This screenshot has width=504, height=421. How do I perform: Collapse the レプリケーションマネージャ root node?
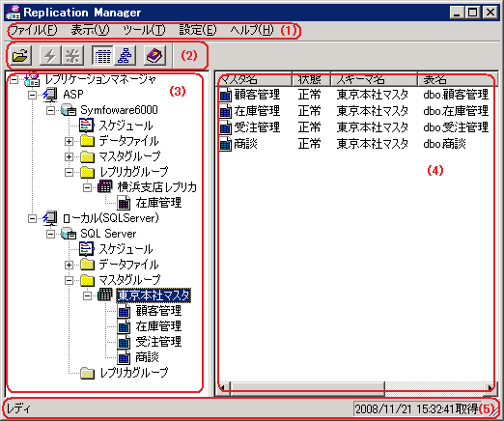14,79
